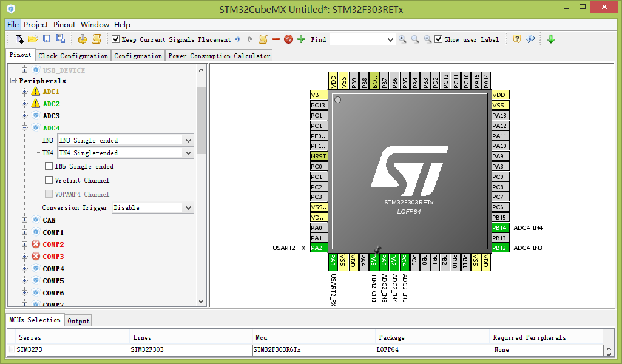Click the ADC3 peripheral cube icon
This screenshot has width=622, height=364.
[x=36, y=116]
